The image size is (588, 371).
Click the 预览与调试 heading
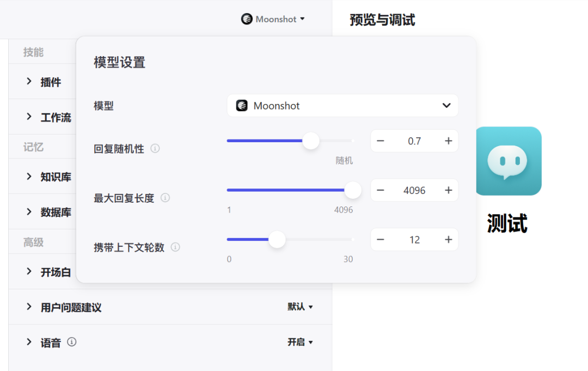[382, 20]
